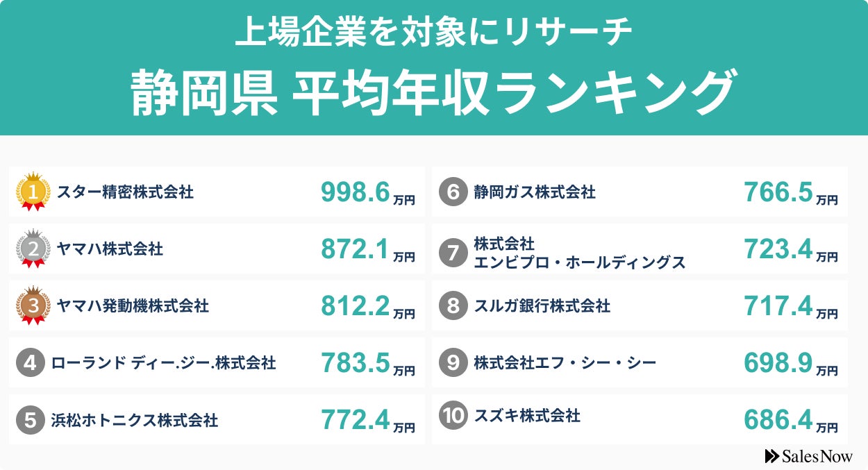Click the gray number 10 rank badge
Viewport: 868px width, 470px height.
click(x=453, y=416)
